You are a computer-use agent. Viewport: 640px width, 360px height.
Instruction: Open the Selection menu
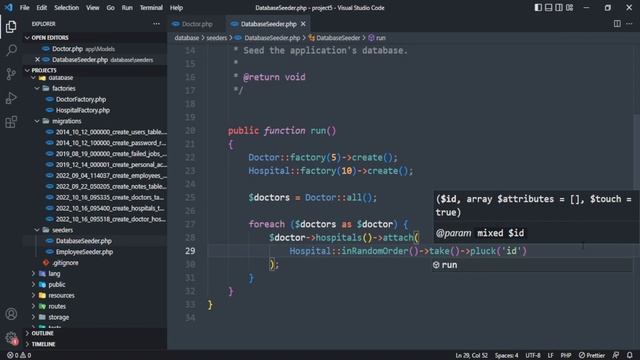pyautogui.click(x=67, y=7)
